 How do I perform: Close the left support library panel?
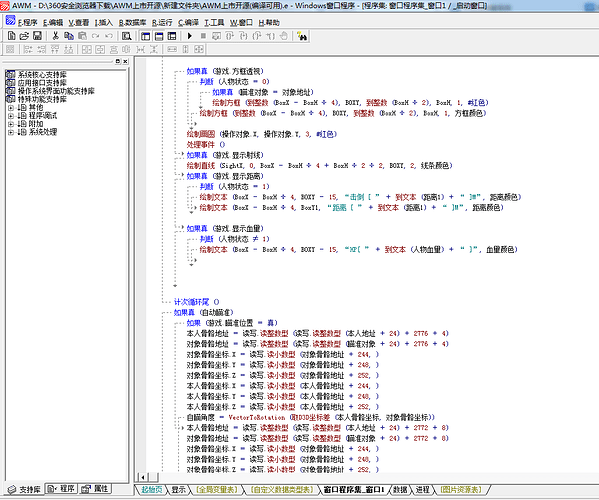pos(125,61)
